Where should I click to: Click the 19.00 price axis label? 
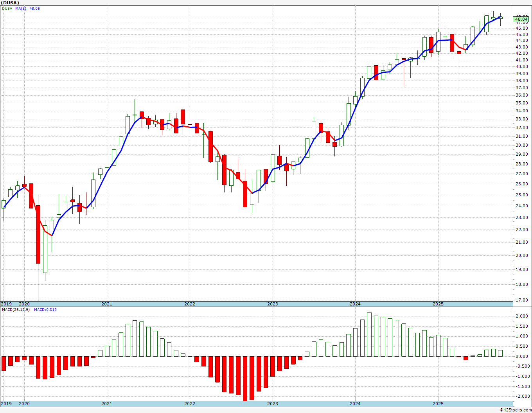(x=522, y=269)
